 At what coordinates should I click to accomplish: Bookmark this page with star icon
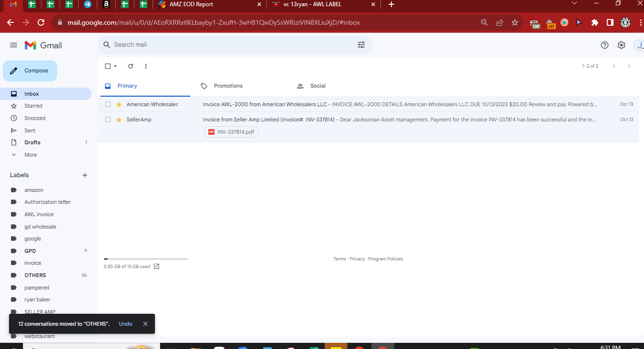[x=515, y=22]
